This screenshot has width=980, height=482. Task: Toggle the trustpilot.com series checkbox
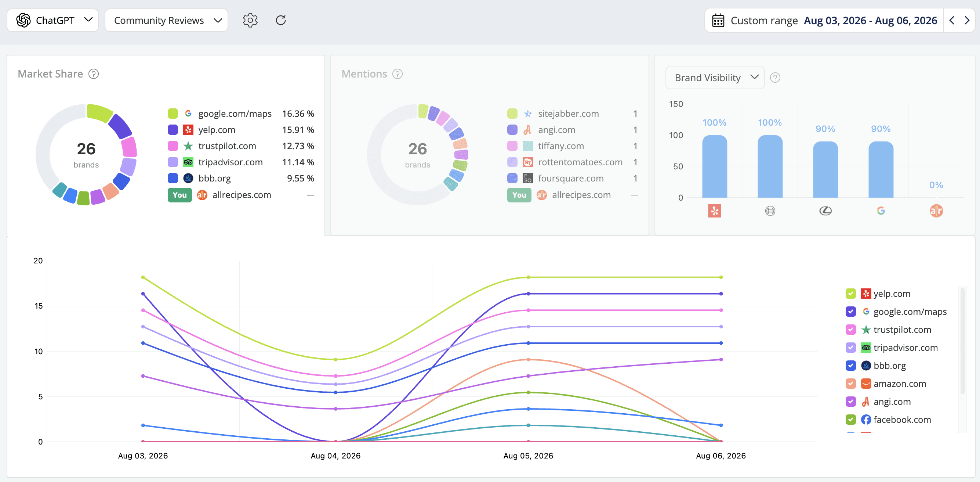[851, 330]
